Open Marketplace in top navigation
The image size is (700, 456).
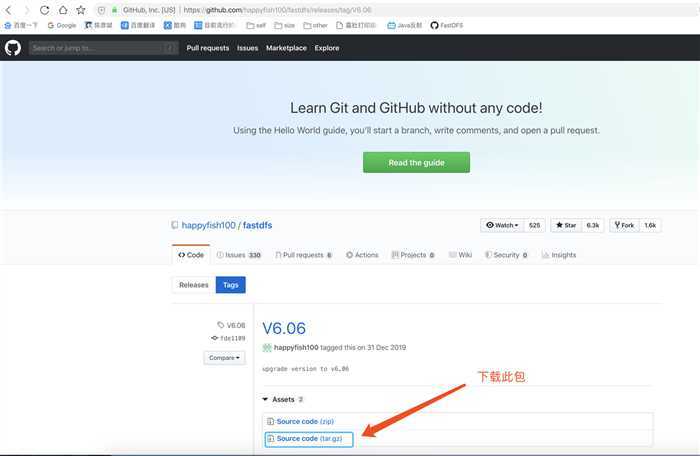tap(286, 48)
